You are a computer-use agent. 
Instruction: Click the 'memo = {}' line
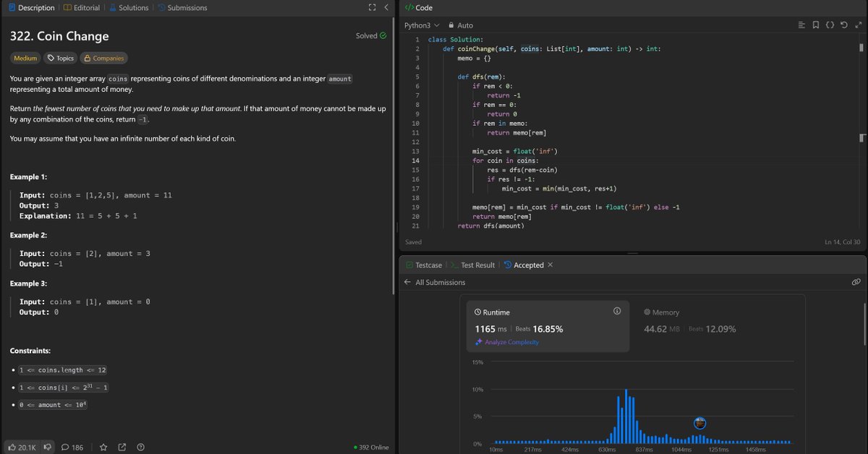tap(474, 58)
